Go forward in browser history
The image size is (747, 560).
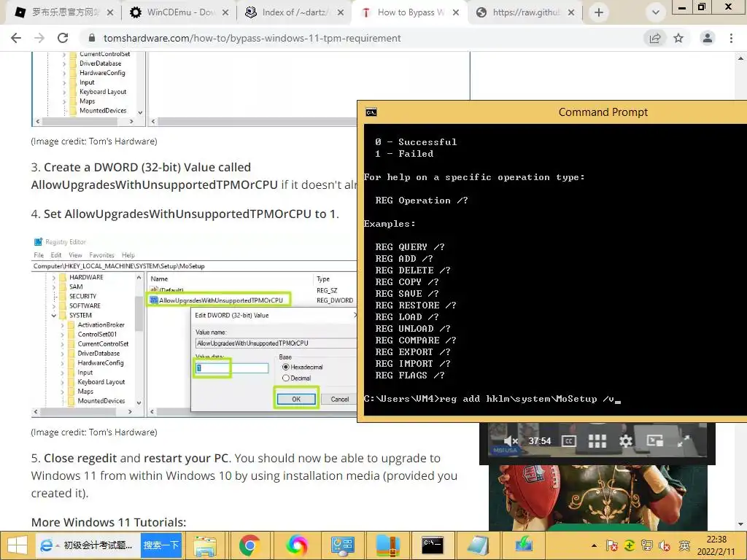coord(39,38)
